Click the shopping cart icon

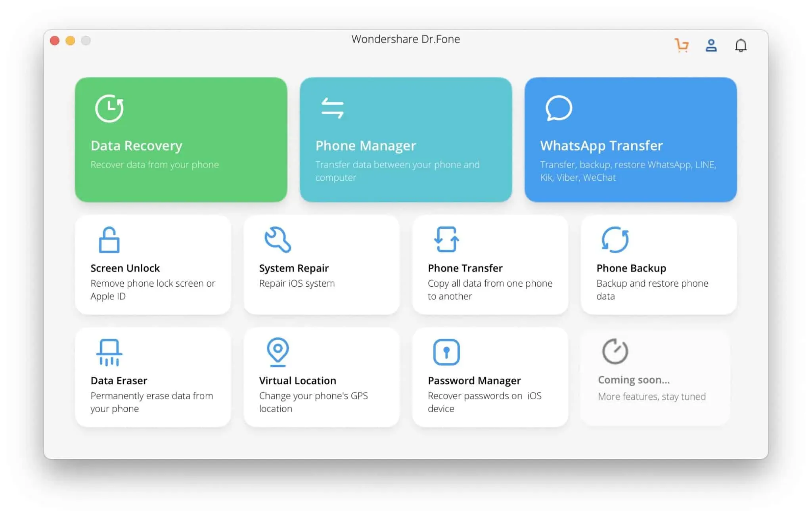(682, 45)
